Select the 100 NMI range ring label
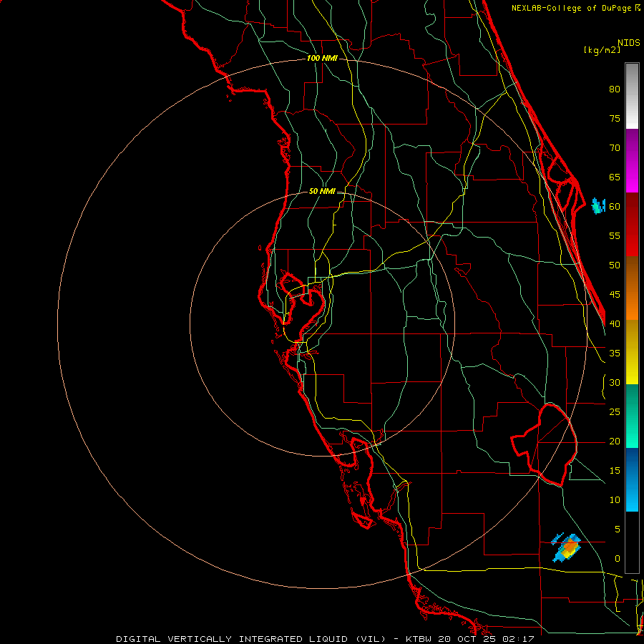Viewport: 644px width, 644px height. pos(322,59)
